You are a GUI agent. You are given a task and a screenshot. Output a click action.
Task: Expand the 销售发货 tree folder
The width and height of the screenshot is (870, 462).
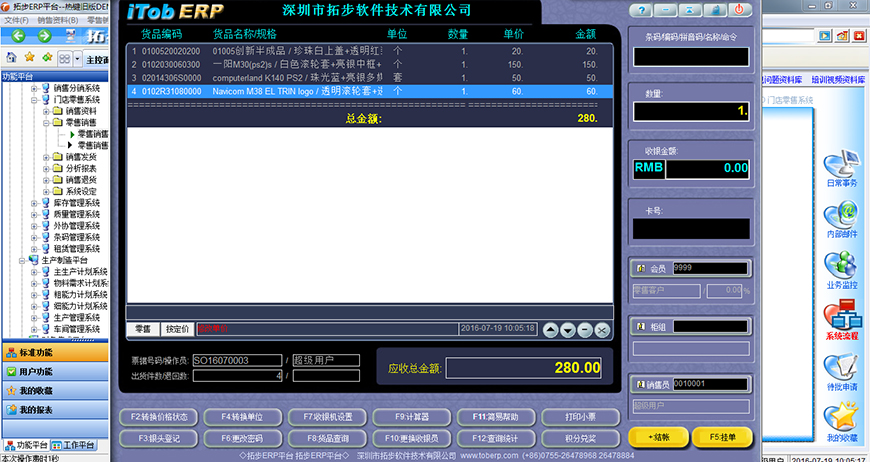pos(46,157)
